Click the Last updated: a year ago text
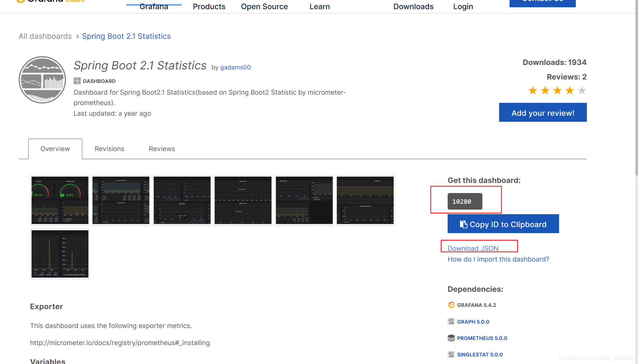 112,114
